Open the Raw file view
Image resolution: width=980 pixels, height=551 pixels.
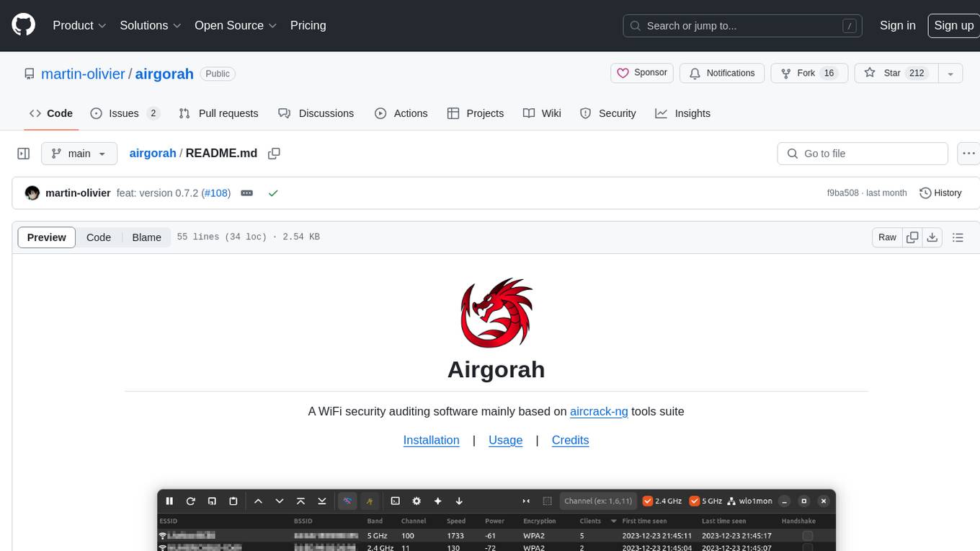[887, 237]
